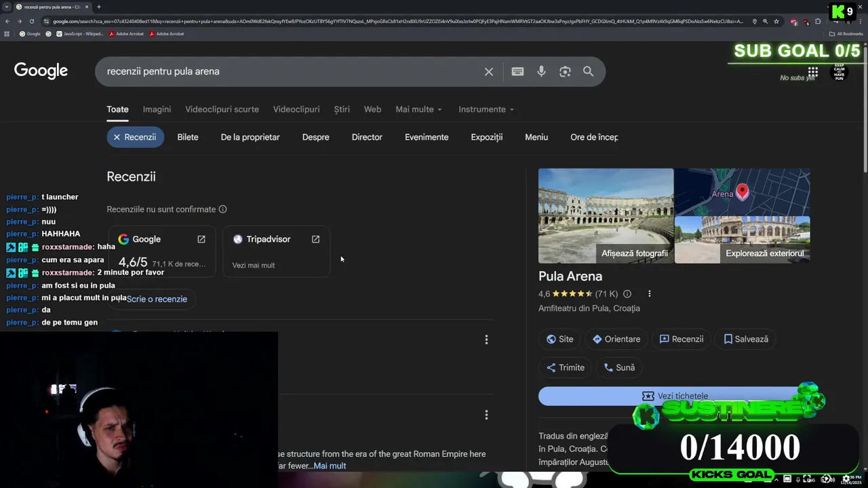Select the Ore de încep chip

pyautogui.click(x=594, y=137)
